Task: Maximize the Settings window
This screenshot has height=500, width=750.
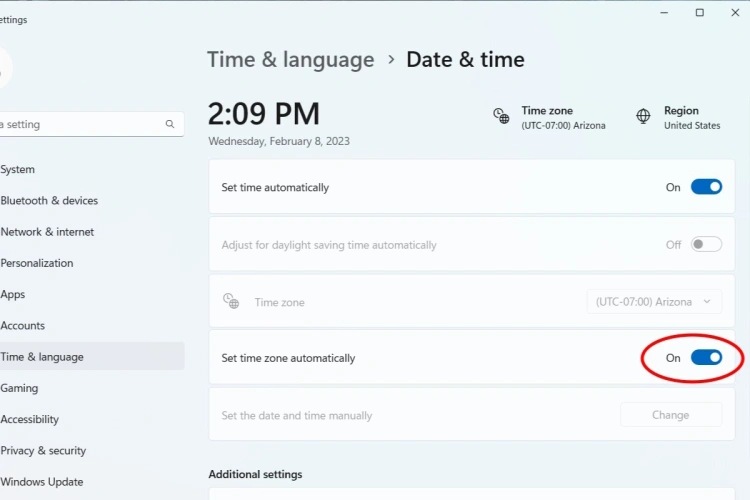Action: coord(700,12)
